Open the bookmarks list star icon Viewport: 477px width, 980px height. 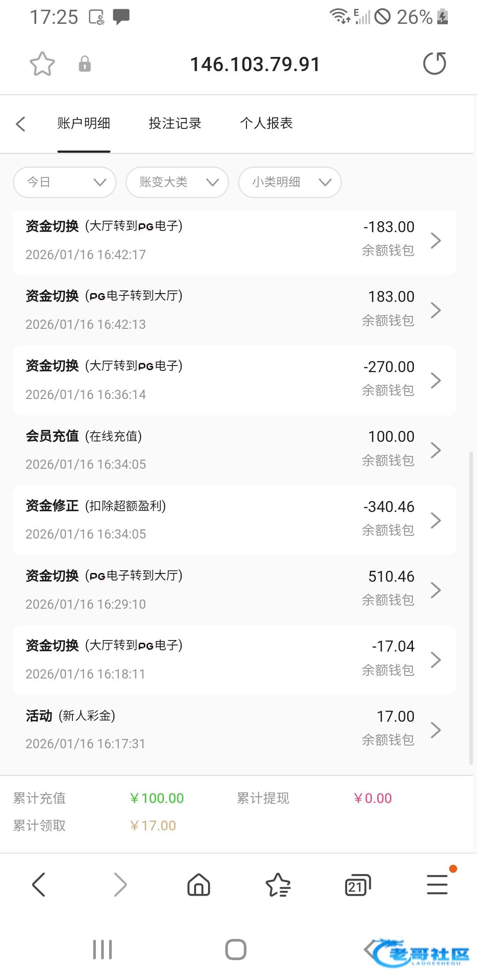[x=278, y=885]
